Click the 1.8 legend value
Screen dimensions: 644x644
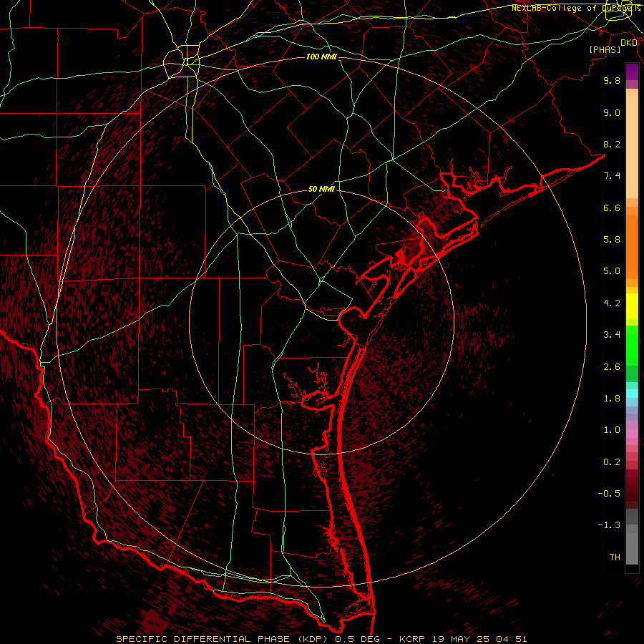point(612,399)
